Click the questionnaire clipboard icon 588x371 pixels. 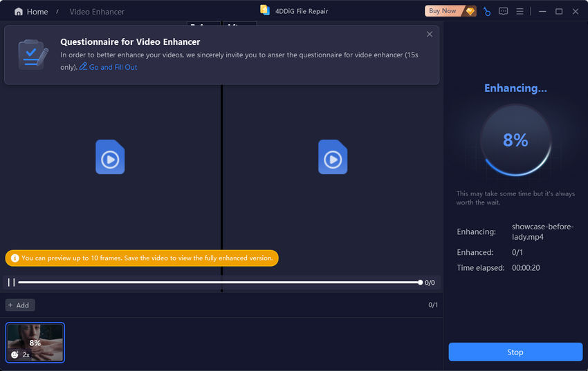(33, 55)
